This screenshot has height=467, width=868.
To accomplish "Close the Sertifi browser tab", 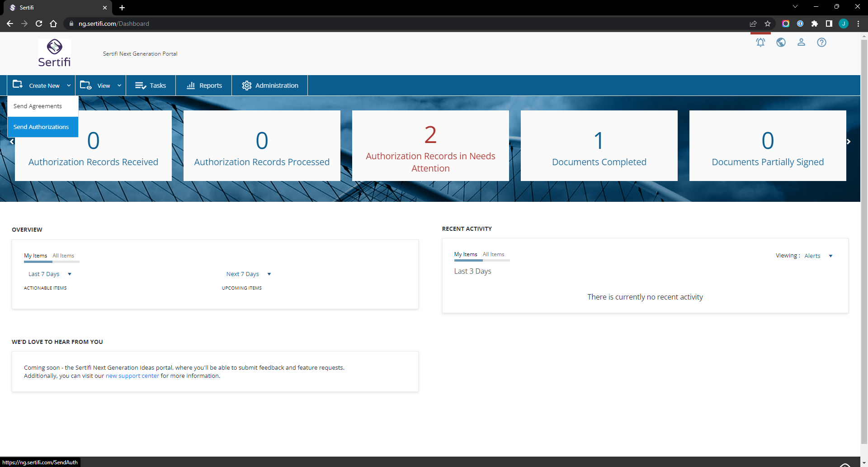I will coord(105,8).
